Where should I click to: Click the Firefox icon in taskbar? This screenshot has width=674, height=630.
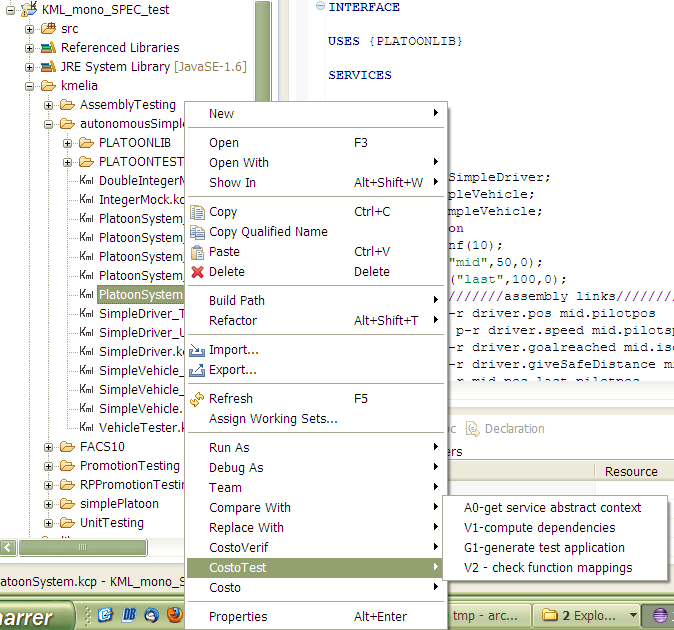point(173,614)
